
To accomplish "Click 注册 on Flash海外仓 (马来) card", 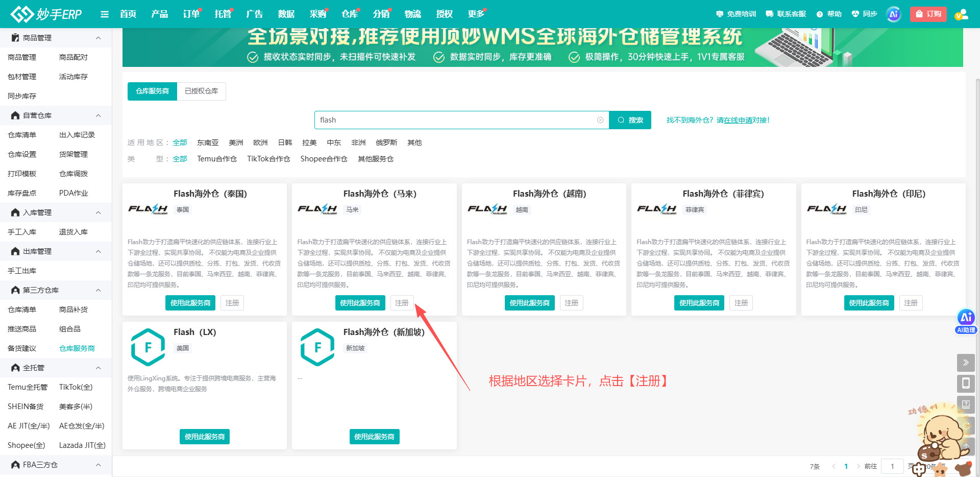I will coord(402,303).
